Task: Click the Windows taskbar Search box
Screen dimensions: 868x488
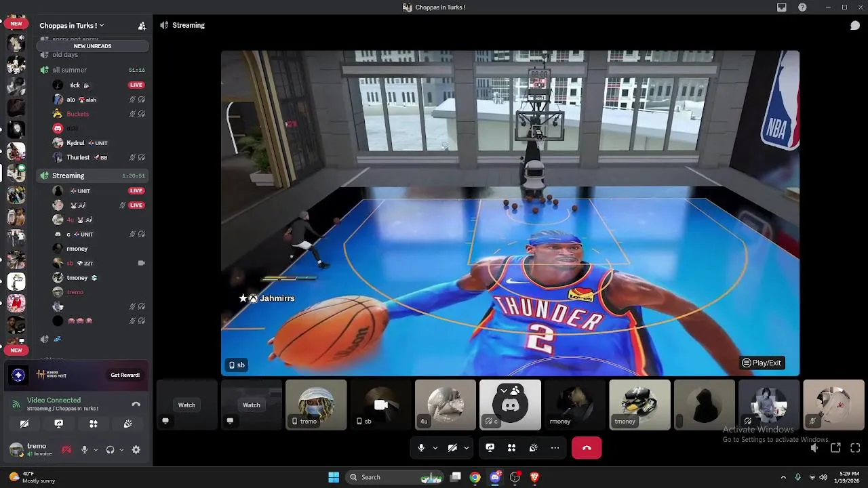Action: pos(395,477)
